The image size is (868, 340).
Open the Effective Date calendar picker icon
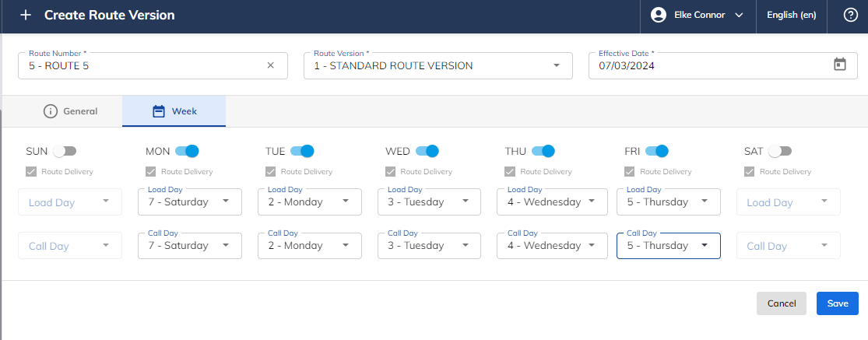coord(840,65)
